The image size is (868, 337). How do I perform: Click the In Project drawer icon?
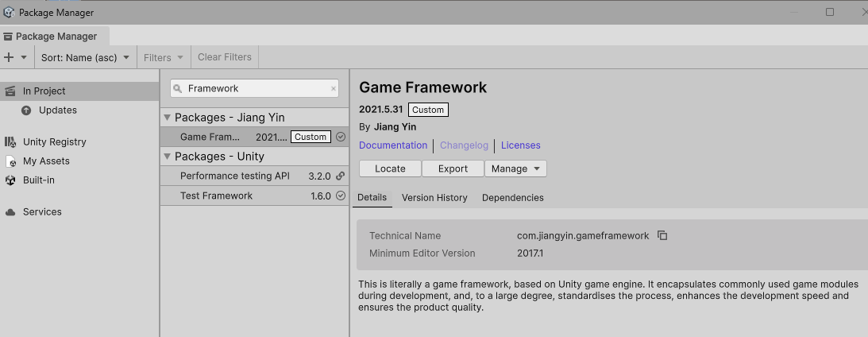click(10, 91)
